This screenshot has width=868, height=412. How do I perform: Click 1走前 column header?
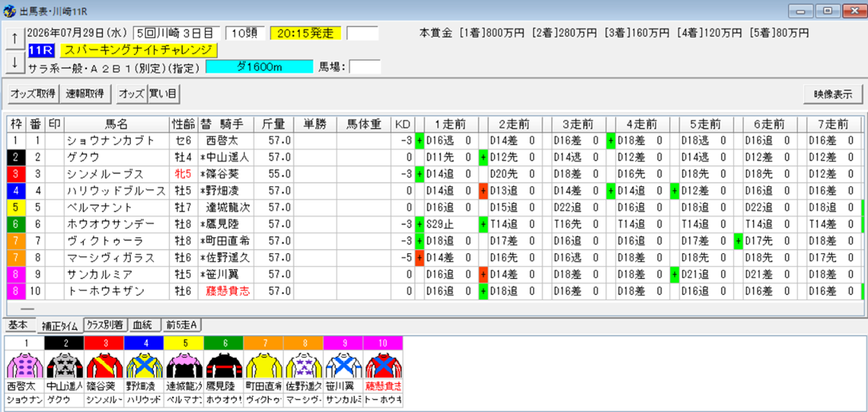click(451, 124)
